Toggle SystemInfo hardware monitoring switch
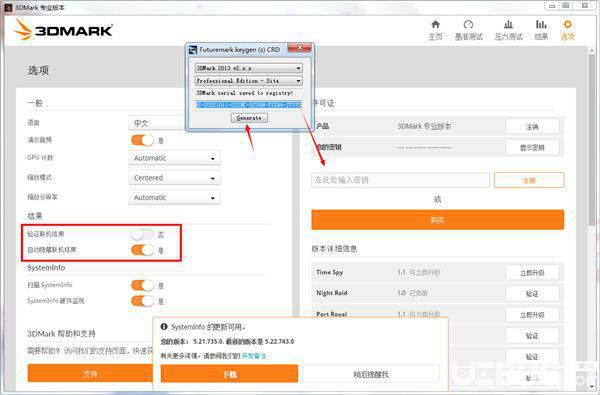 [142, 301]
